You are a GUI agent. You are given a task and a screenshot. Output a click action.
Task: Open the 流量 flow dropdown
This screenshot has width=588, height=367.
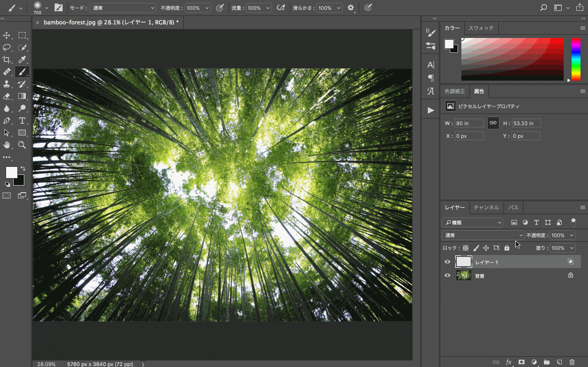tap(268, 8)
